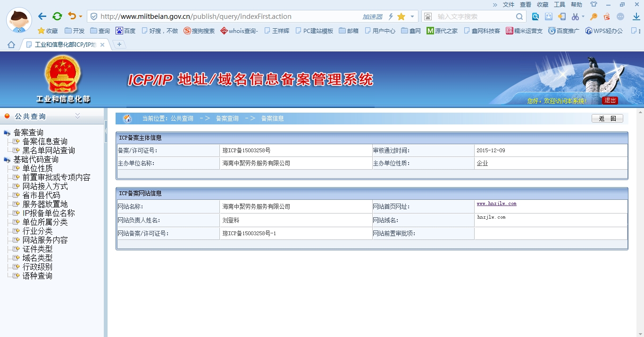
Task: Open downloads with the download arrow icon
Action: click(x=636, y=16)
